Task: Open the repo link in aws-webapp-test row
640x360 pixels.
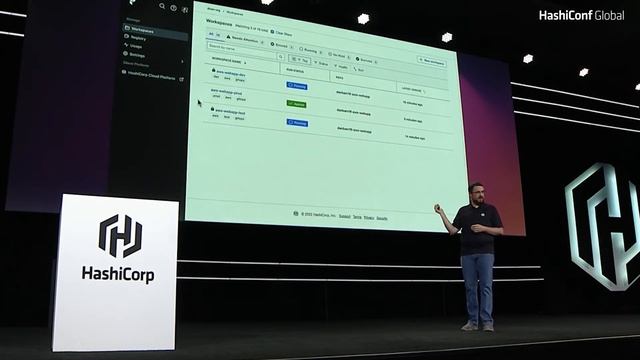Action: pos(354,131)
